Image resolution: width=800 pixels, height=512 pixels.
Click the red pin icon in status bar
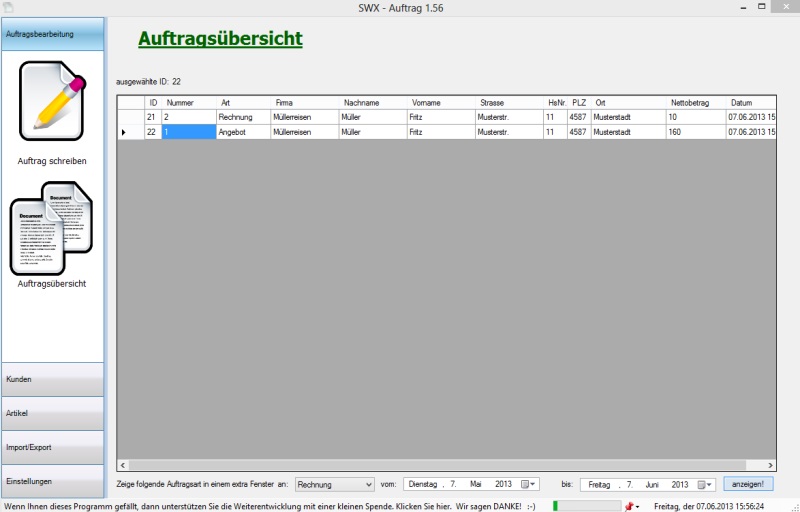pos(629,506)
